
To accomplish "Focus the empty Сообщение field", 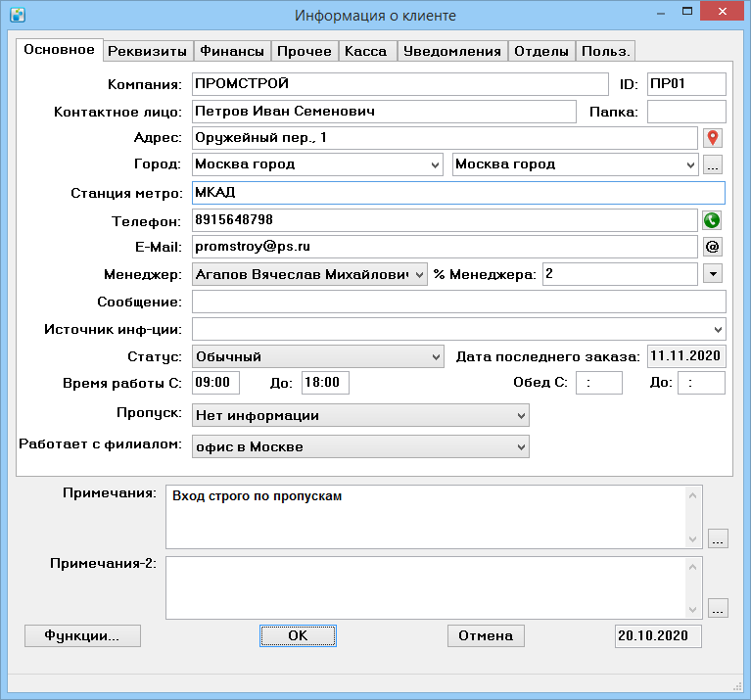I will (x=459, y=302).
